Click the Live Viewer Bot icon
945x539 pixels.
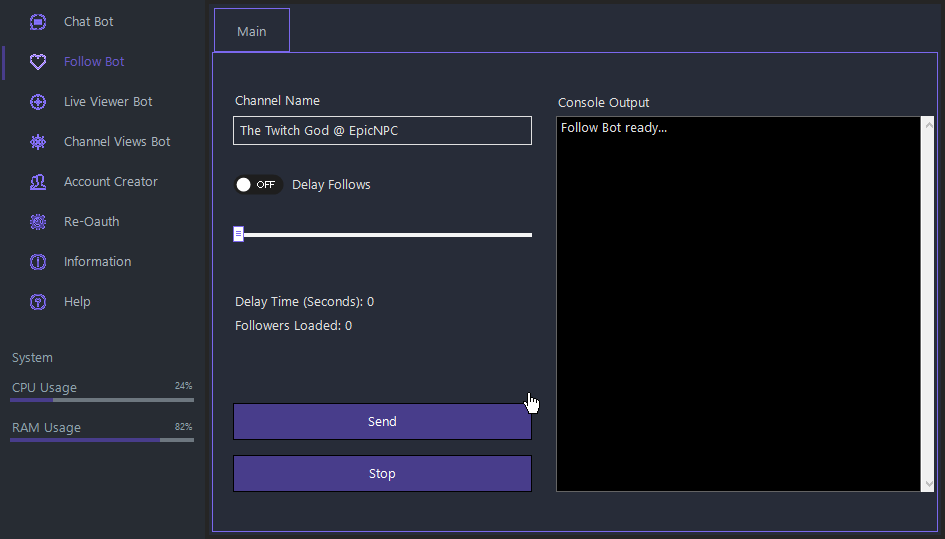click(x=38, y=102)
